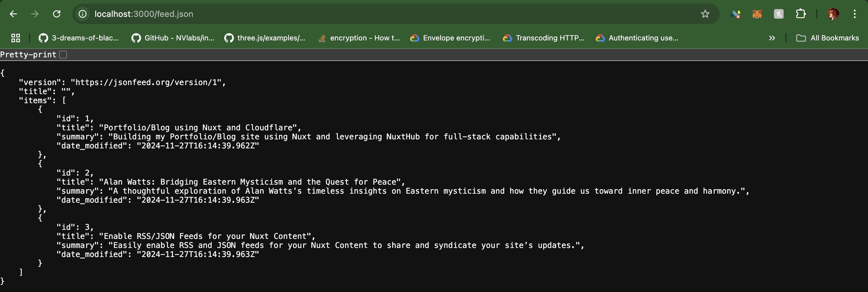Open All Bookmarks folder
Screen dimensions: 868x292
828,38
